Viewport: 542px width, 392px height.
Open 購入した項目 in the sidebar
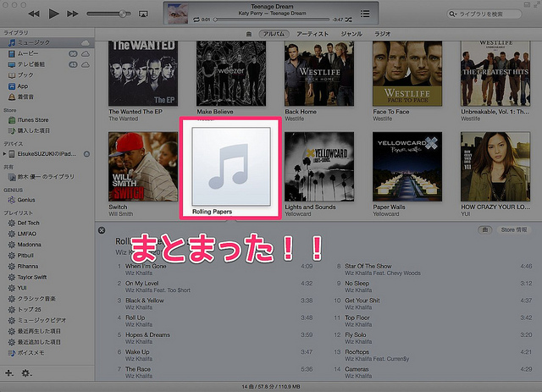(x=47, y=130)
